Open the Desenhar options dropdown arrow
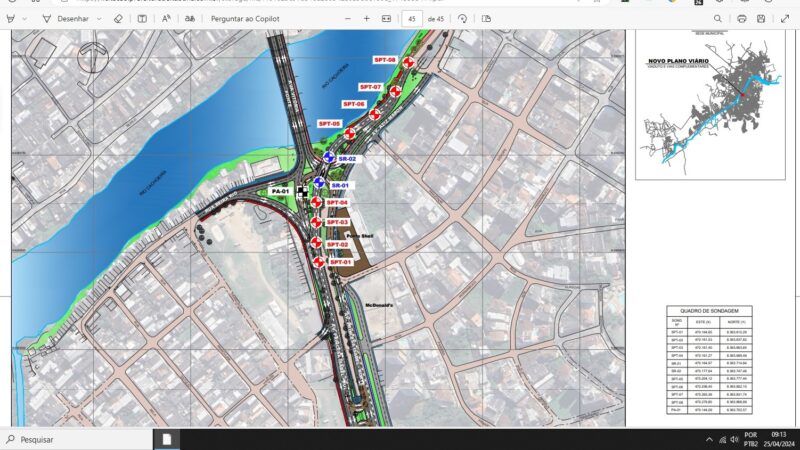Screen dimensions: 800x450 click(x=99, y=19)
